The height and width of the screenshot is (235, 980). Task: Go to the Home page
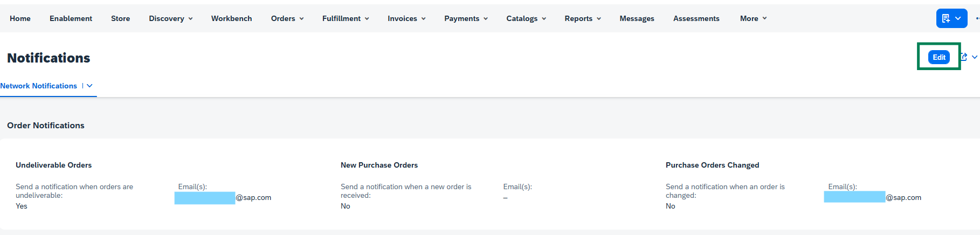[20, 18]
